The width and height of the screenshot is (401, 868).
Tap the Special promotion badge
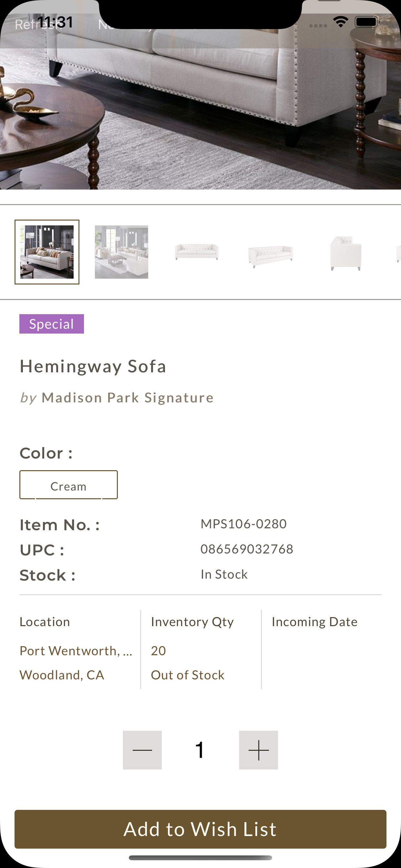click(52, 324)
